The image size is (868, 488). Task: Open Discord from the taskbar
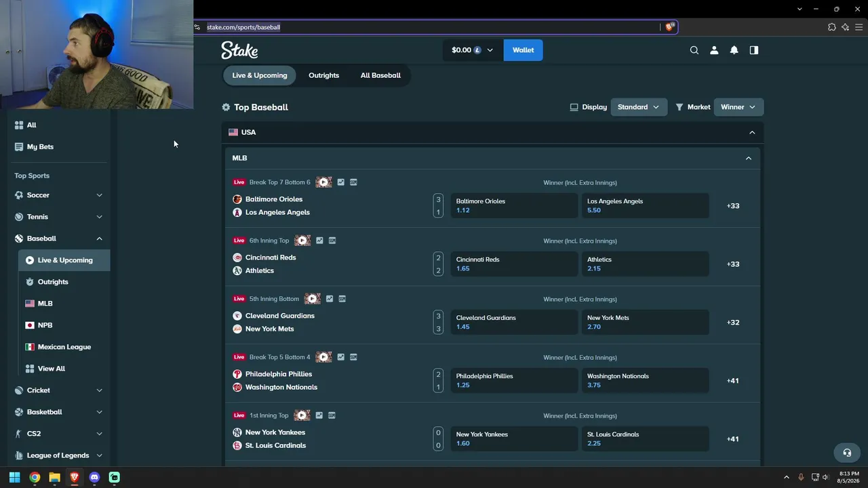coord(94,477)
